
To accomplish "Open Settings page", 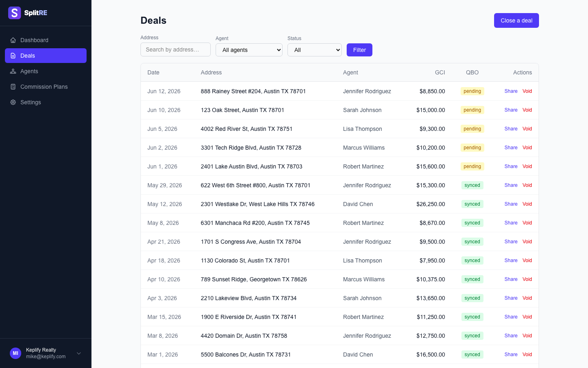I will click(46, 102).
